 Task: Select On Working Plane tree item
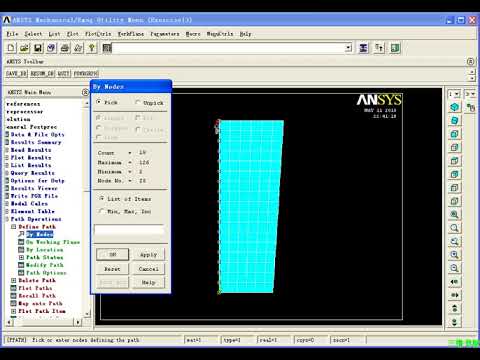coord(53,242)
